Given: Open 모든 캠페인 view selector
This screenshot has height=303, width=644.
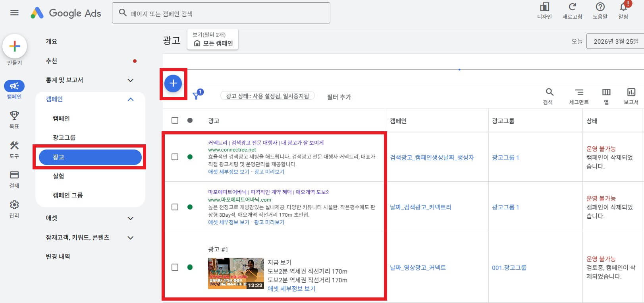Looking at the screenshot, I should 213,39.
